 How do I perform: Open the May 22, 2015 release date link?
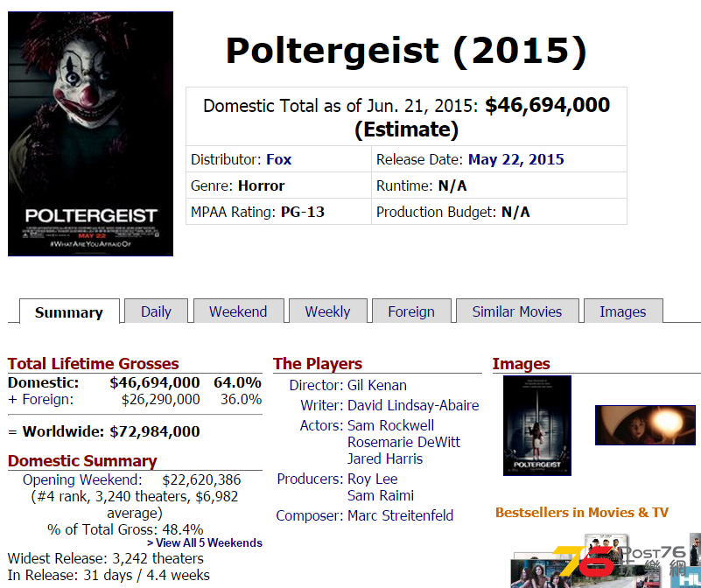pyautogui.click(x=516, y=159)
